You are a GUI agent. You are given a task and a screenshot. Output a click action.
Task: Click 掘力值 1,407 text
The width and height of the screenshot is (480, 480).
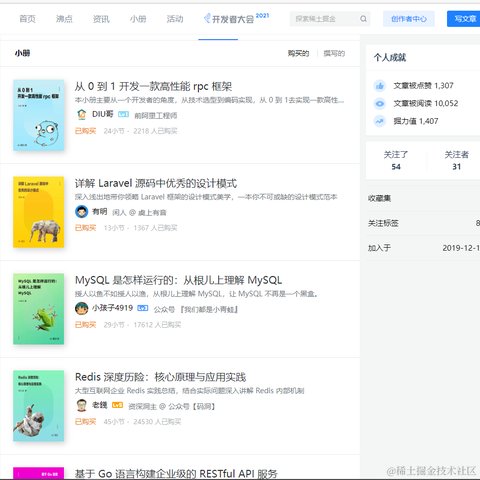click(416, 121)
